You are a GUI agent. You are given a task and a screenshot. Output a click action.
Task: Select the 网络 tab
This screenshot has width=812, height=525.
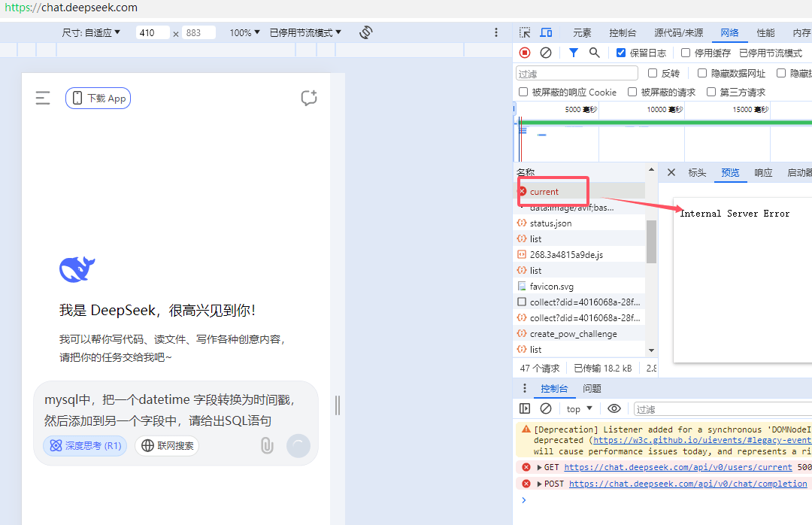[x=729, y=32]
